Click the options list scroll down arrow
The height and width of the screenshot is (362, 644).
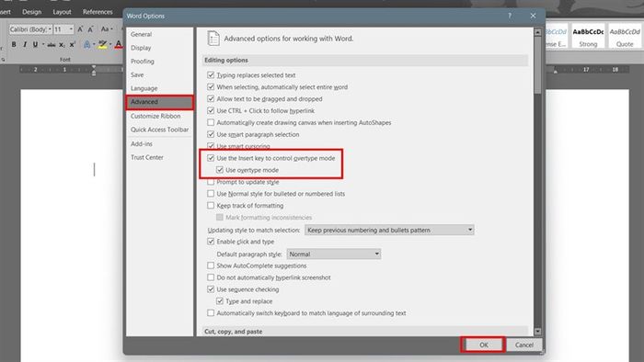[x=537, y=331]
